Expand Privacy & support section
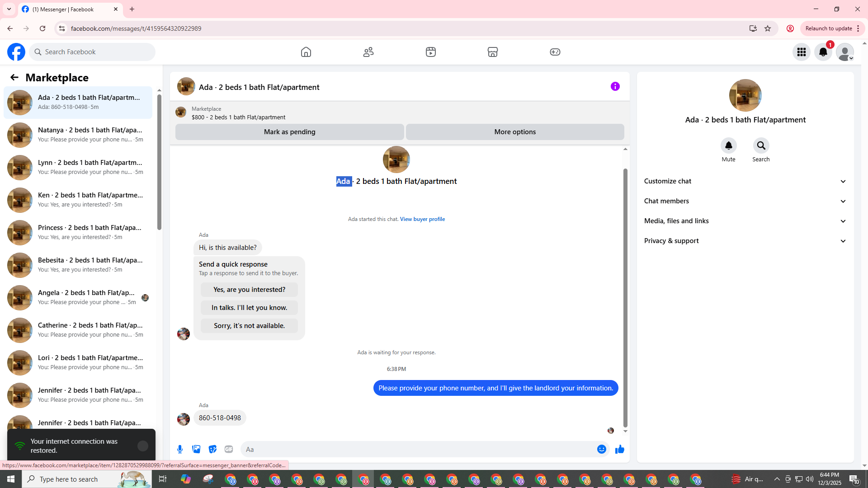Image resolution: width=868 pixels, height=488 pixels. [x=745, y=241]
